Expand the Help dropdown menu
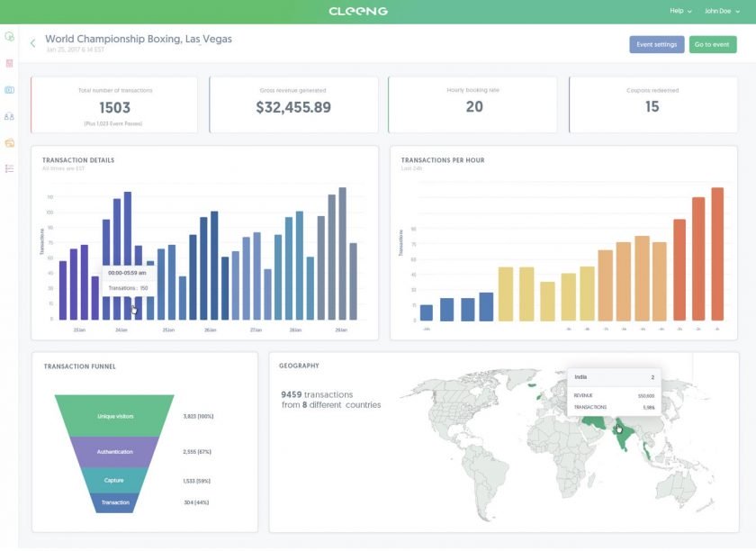Image resolution: width=756 pixels, height=551 pixels. [x=680, y=11]
